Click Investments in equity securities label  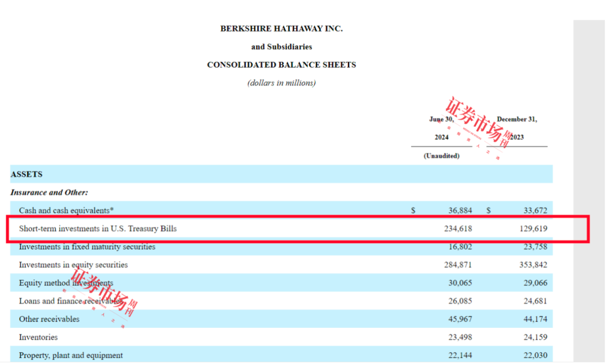pyautogui.click(x=73, y=265)
